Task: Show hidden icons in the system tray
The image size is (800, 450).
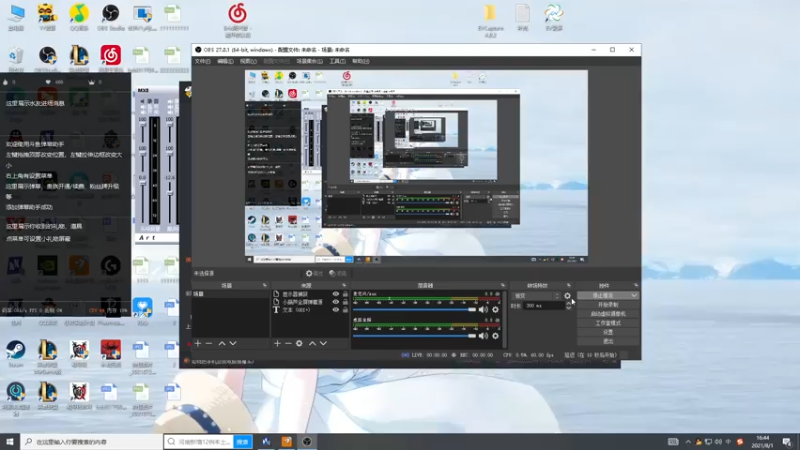Action: coord(688,442)
